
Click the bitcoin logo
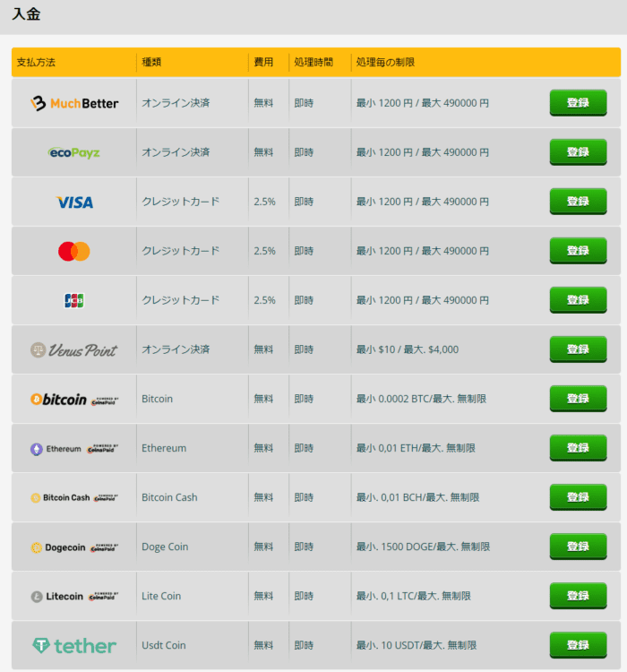[x=74, y=400]
